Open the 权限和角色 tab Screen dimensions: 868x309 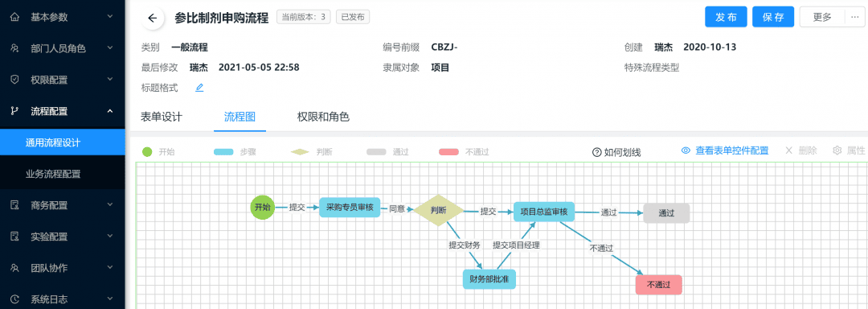pyautogui.click(x=323, y=117)
